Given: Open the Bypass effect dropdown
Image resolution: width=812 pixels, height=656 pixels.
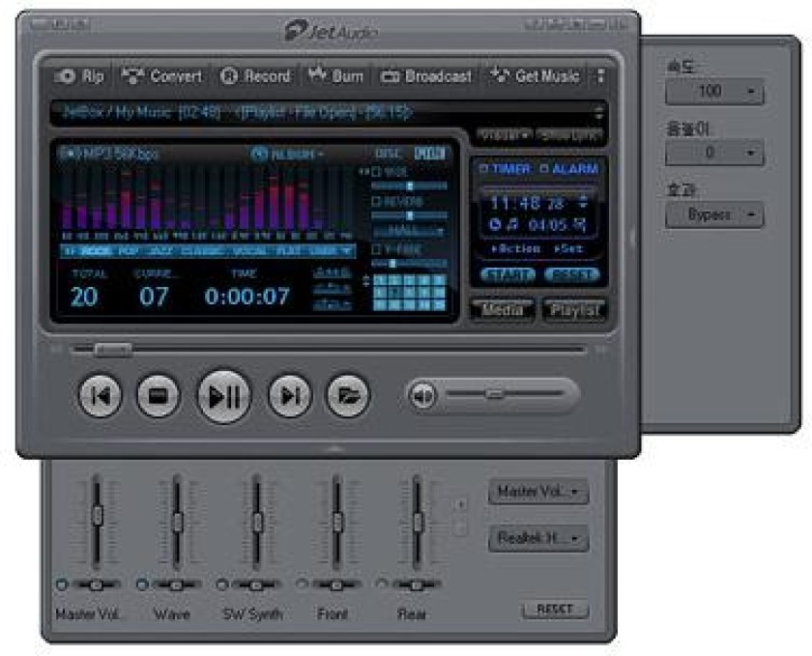Looking at the screenshot, I should point(714,214).
